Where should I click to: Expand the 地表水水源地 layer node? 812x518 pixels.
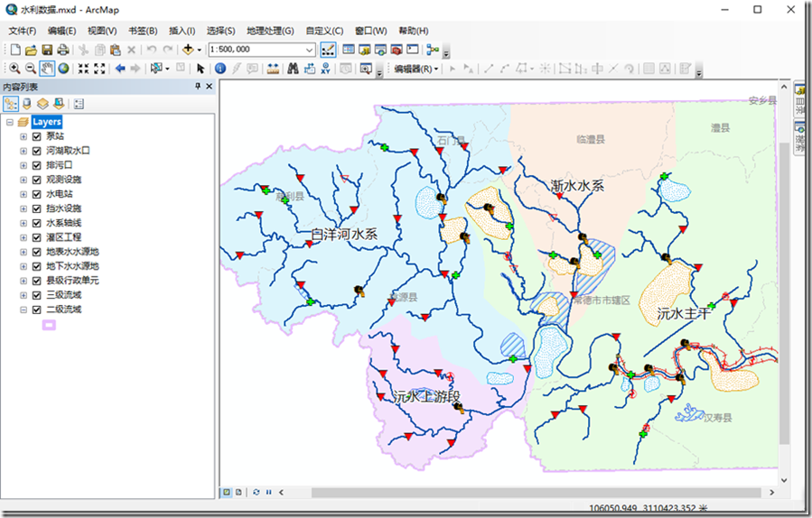(23, 252)
